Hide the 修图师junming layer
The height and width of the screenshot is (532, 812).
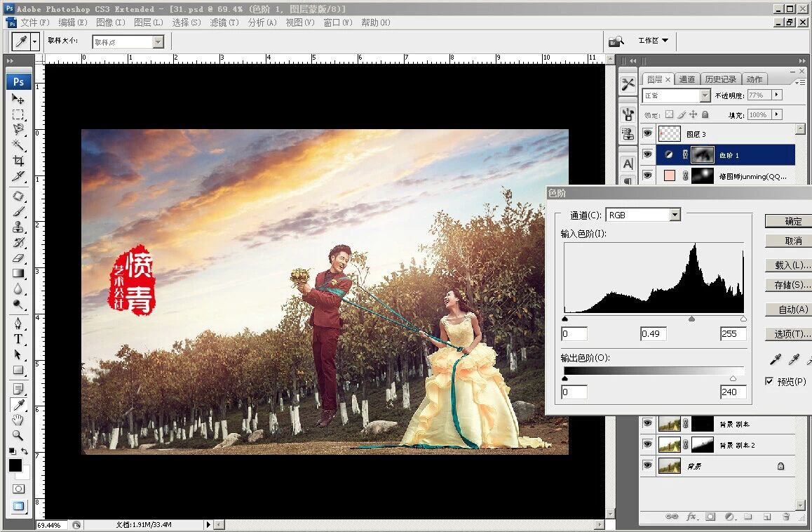pyautogui.click(x=647, y=175)
